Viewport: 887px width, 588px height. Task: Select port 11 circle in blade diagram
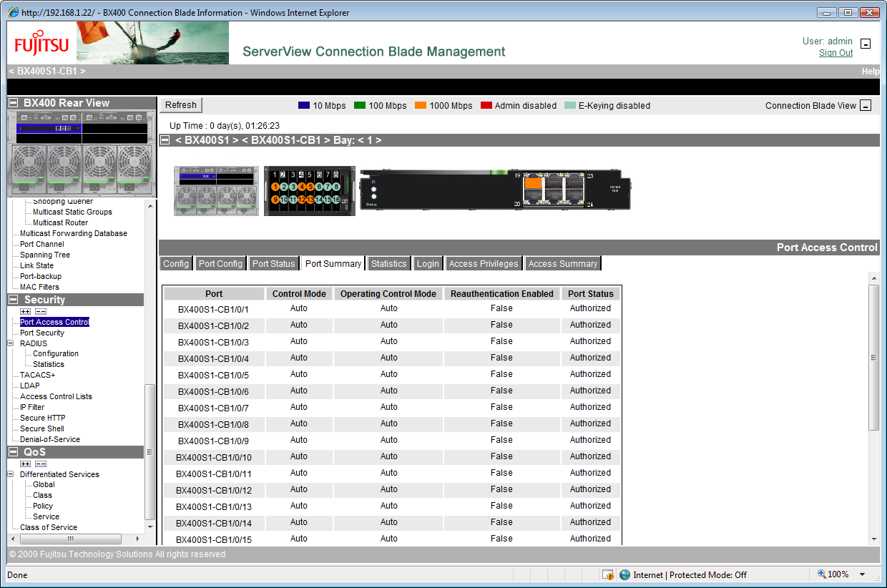[293, 200]
